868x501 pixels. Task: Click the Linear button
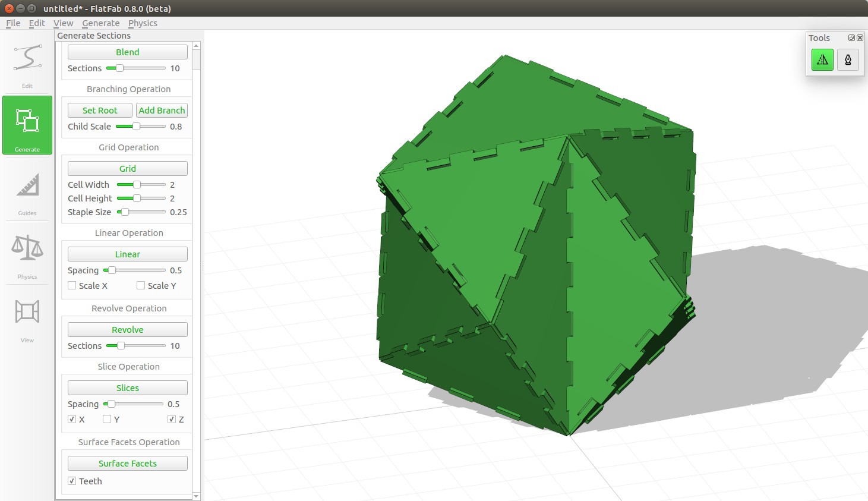point(128,254)
